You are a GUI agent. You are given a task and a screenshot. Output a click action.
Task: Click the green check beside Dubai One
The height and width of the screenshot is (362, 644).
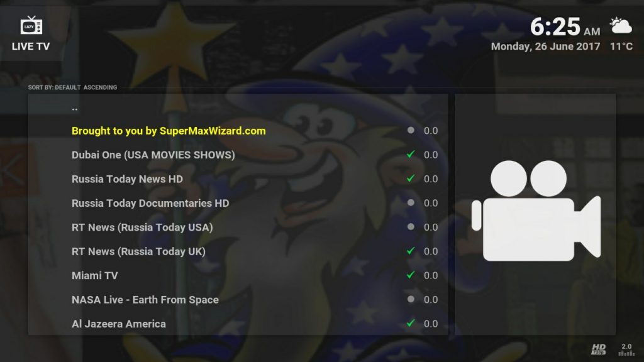410,155
